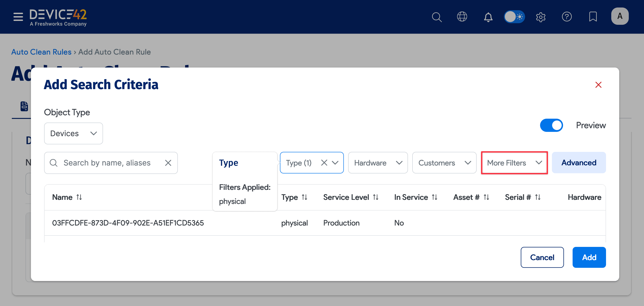Screen dimensions: 644x306
Task: Expand the More Filters dropdown
Action: click(514, 163)
